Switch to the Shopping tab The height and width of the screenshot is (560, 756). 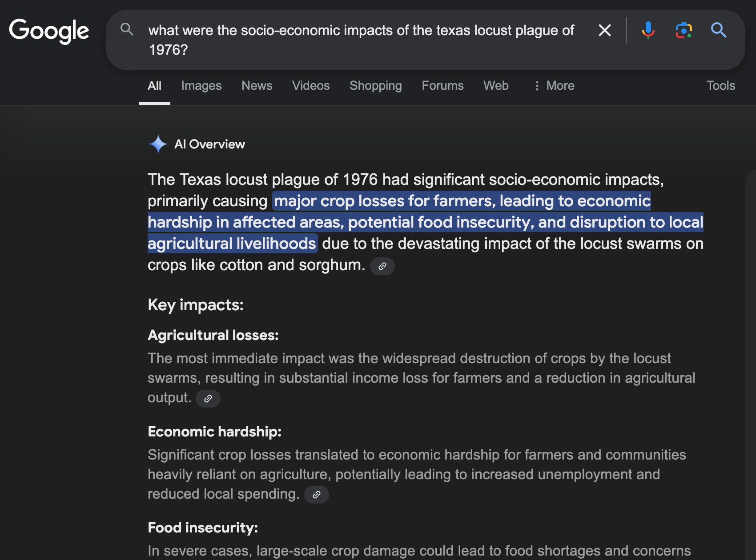(x=376, y=86)
